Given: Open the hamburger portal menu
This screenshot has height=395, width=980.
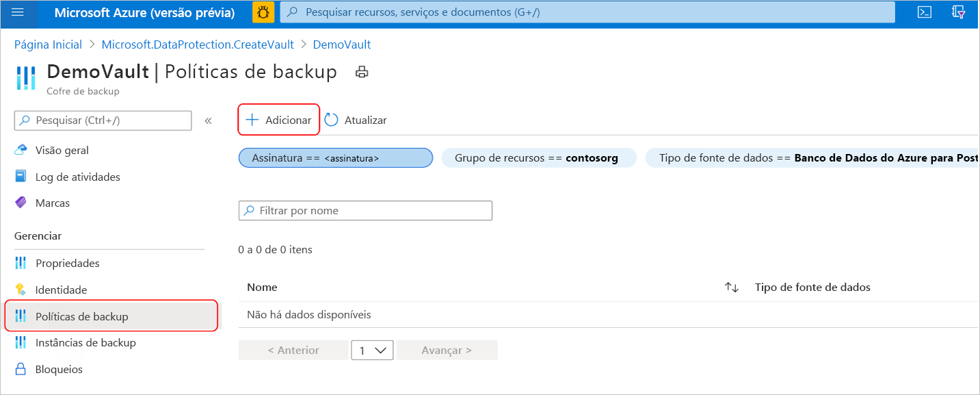Looking at the screenshot, I should 18,12.
